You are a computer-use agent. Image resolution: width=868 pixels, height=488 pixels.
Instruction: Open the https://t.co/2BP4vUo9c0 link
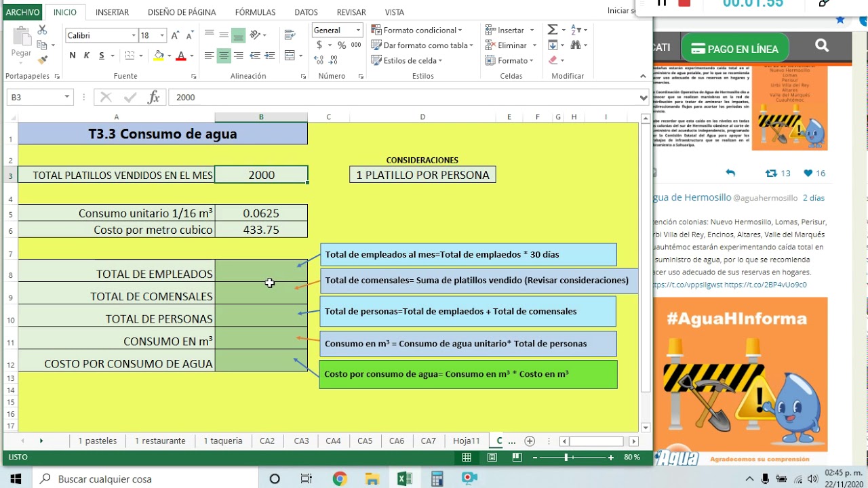766,285
